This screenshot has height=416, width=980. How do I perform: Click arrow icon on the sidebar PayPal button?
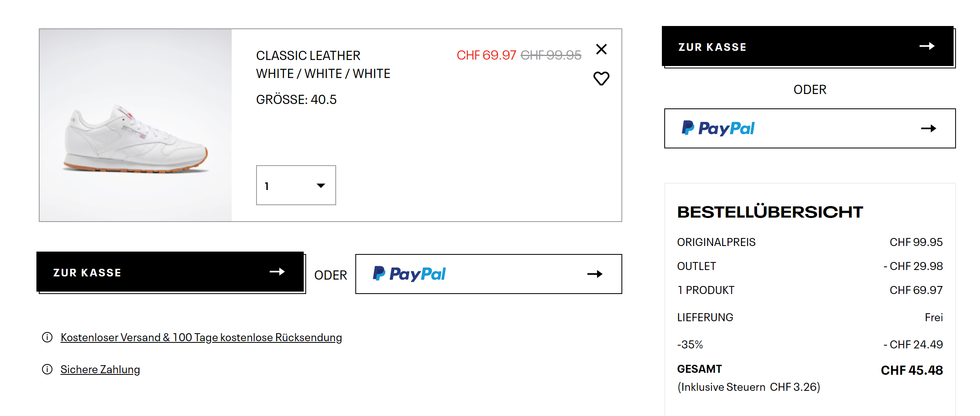coord(928,128)
